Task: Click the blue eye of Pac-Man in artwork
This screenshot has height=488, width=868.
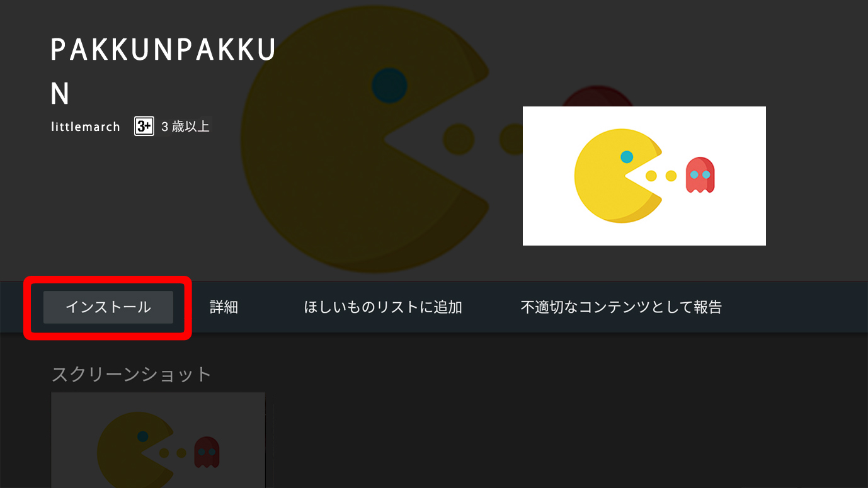Action: click(x=627, y=157)
